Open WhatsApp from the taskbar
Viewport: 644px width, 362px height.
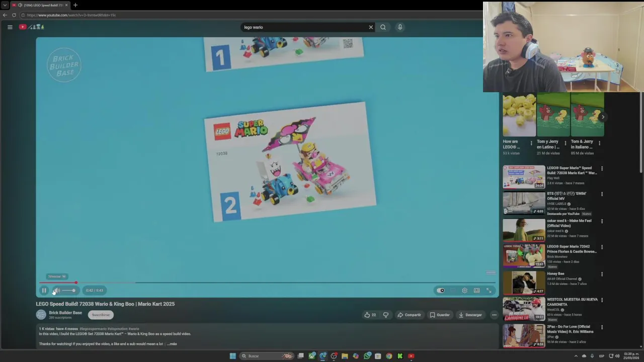(367, 356)
